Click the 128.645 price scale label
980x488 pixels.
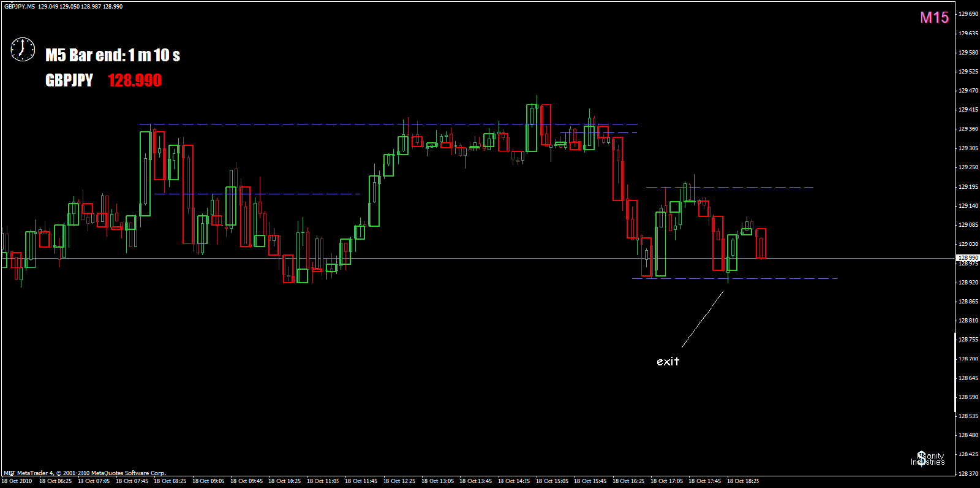tap(968, 378)
